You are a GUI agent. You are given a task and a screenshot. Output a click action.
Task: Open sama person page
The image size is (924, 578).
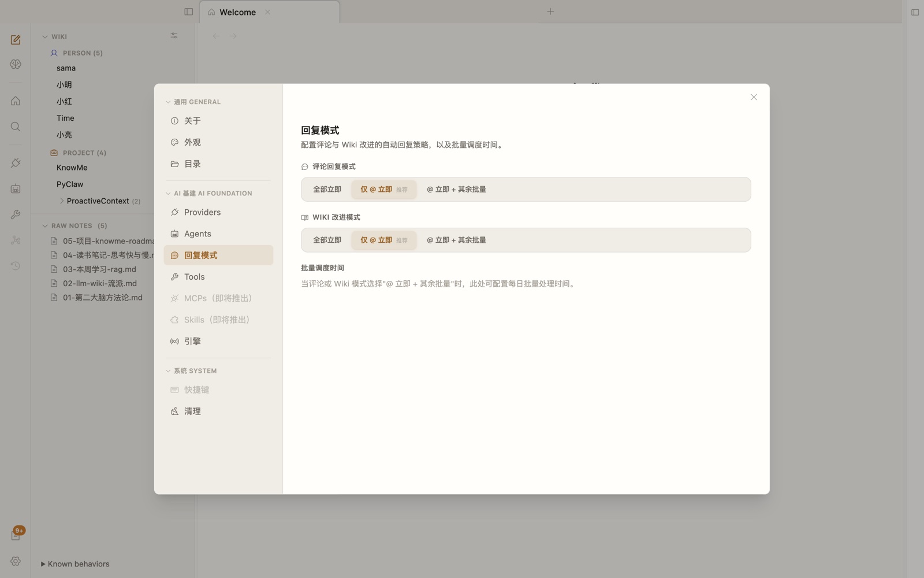66,68
